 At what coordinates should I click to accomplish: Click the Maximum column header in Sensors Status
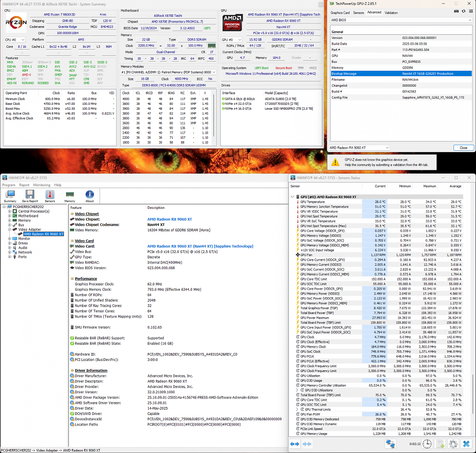tap(430, 186)
